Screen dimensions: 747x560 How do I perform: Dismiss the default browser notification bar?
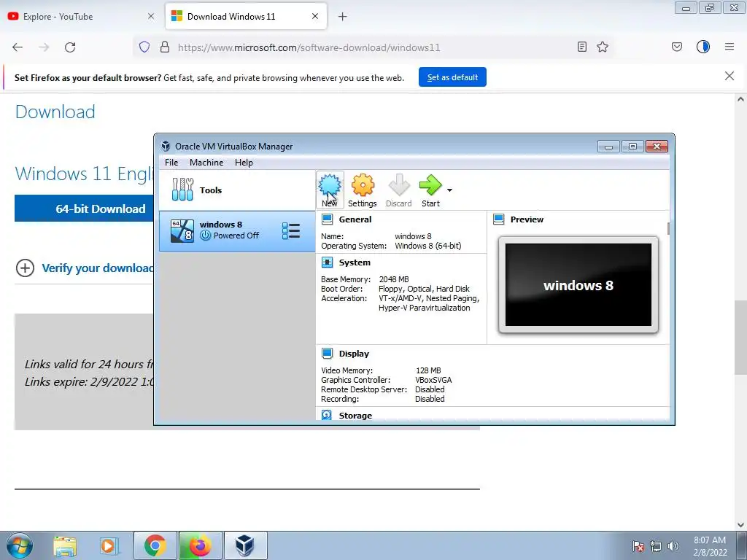pos(729,76)
